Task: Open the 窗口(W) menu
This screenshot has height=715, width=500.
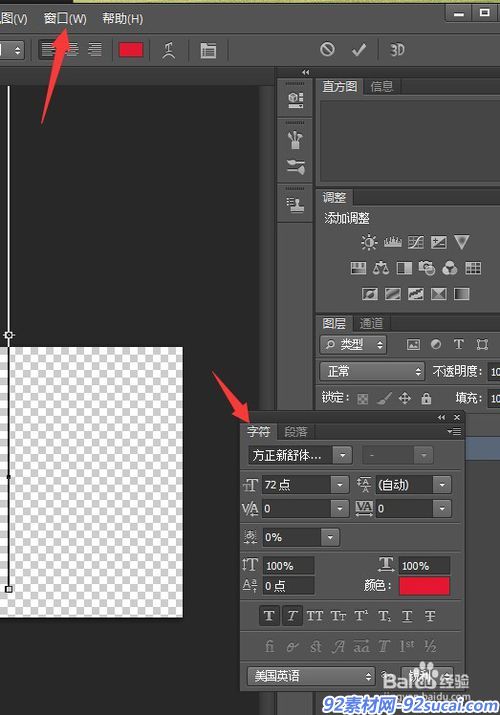Action: point(65,19)
